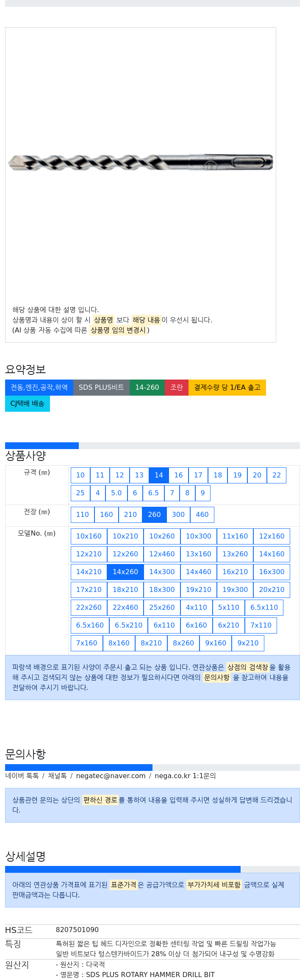Select the highlighted 14x260 model
Image resolution: width=305 pixels, height=980 pixels.
click(x=125, y=572)
